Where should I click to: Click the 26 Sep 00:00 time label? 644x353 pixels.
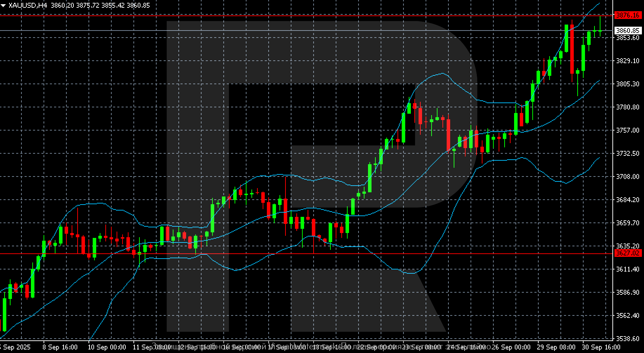coord(511,347)
